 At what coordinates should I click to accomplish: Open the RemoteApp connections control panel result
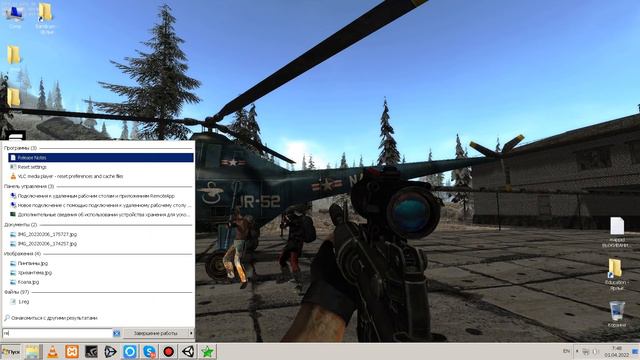101,196
